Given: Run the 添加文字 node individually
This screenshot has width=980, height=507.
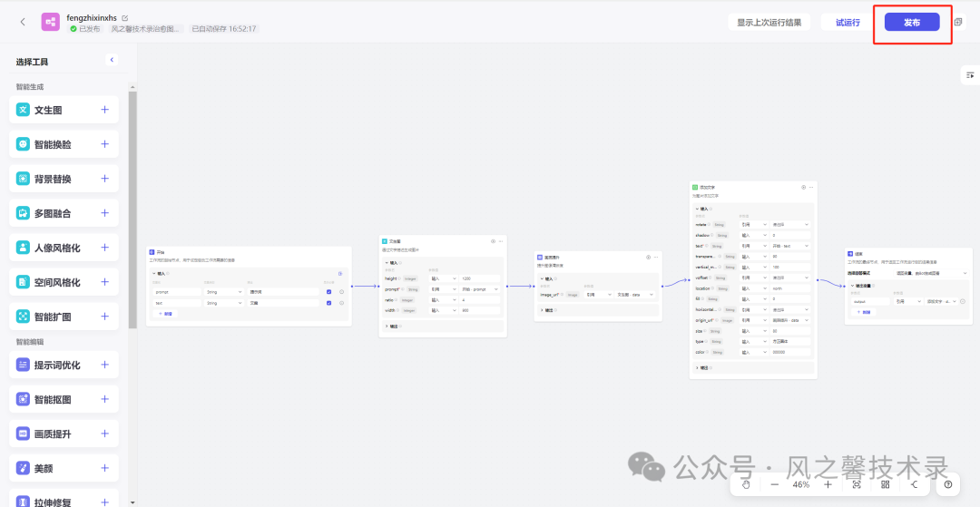Looking at the screenshot, I should [x=804, y=188].
